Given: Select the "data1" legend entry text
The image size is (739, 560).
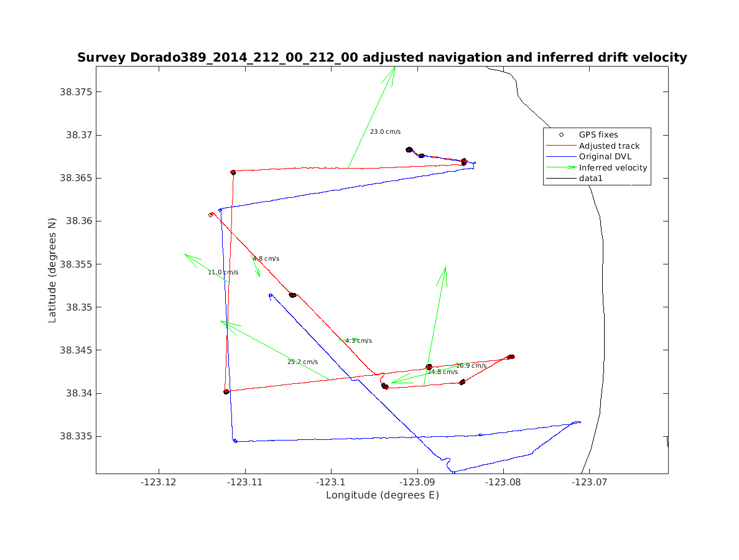Looking at the screenshot, I should click(591, 179).
